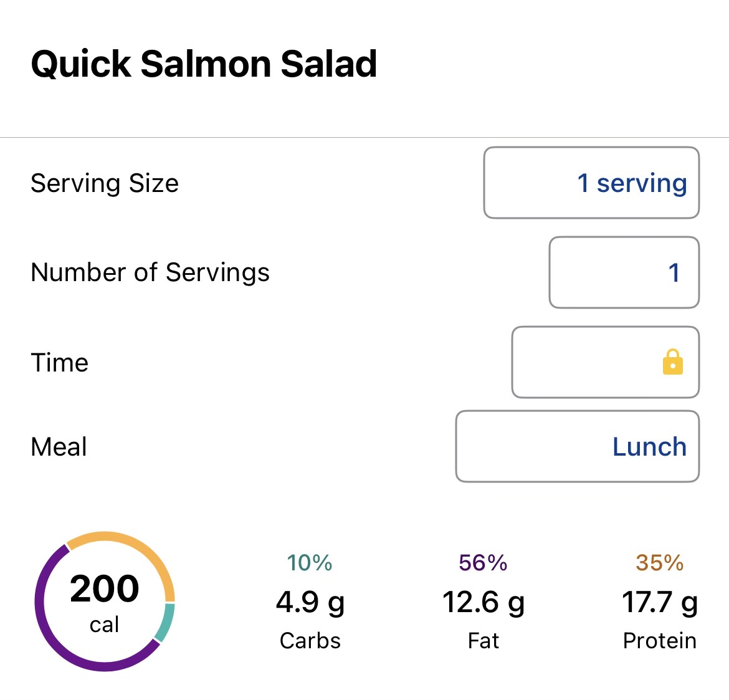This screenshot has width=729, height=700.
Task: Click the 35% protein percentage
Action: coord(659,563)
